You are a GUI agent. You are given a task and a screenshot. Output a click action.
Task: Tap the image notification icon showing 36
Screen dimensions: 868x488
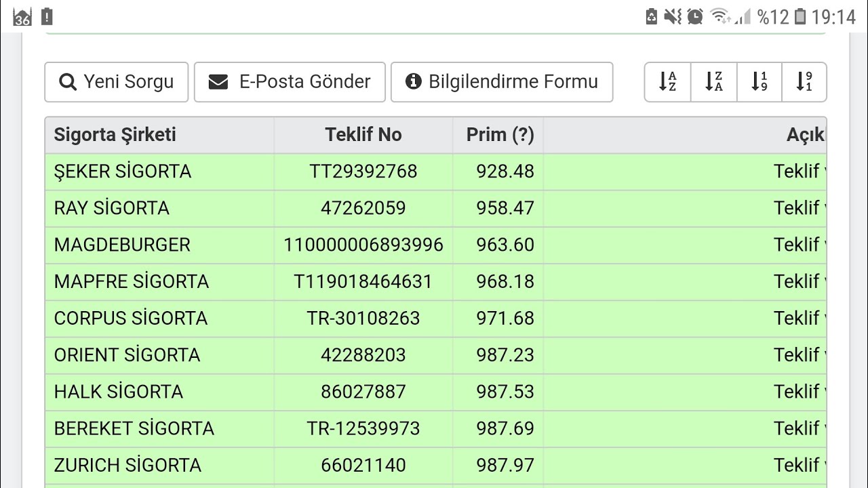[22, 18]
